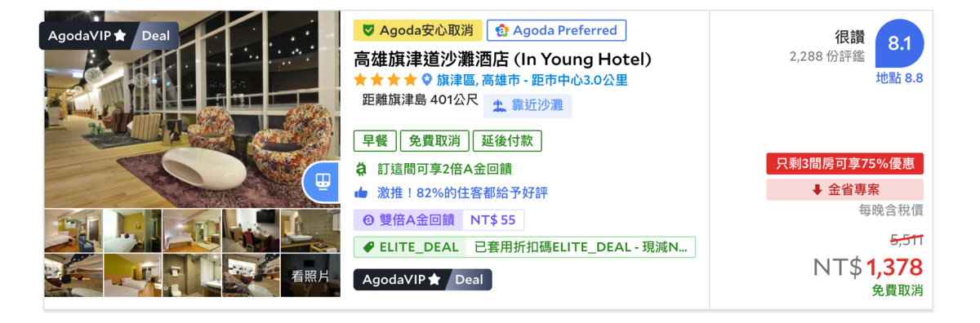
Task: Click the green shield icon on Agoda安心取消
Action: [368, 30]
